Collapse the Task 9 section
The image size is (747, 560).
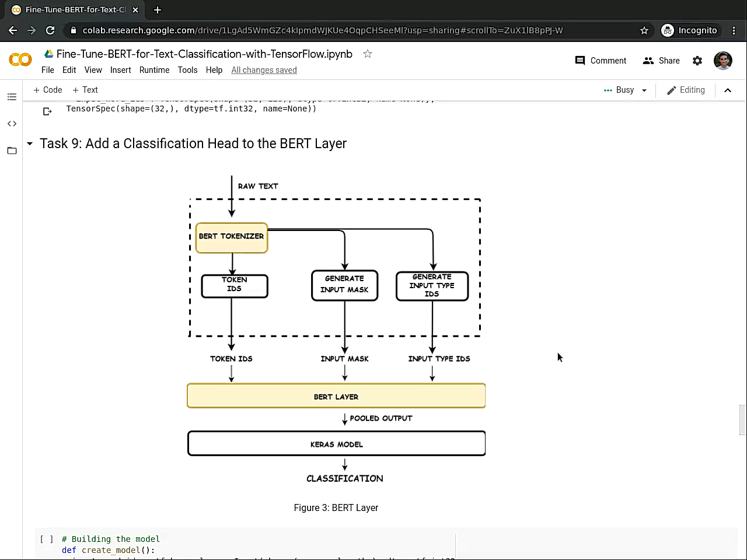coord(30,143)
